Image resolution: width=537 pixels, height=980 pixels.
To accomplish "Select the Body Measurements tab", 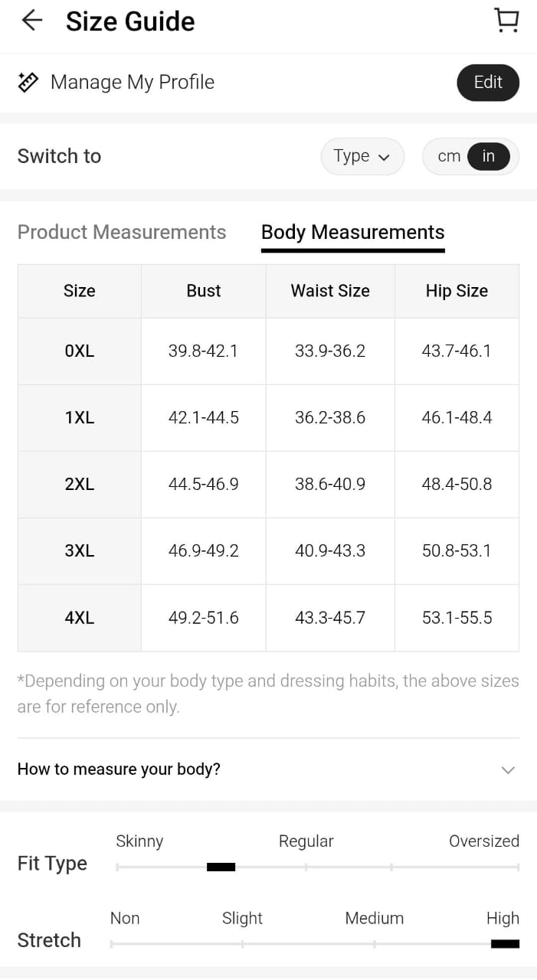I will [x=352, y=232].
